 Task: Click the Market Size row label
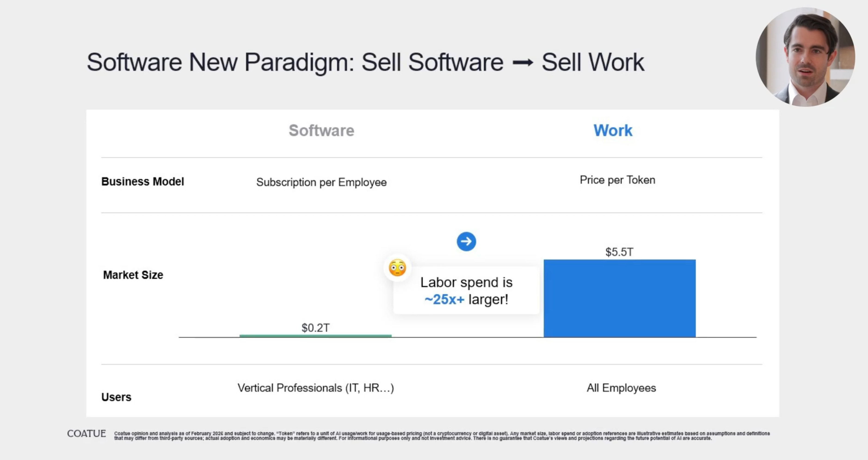[x=133, y=275]
